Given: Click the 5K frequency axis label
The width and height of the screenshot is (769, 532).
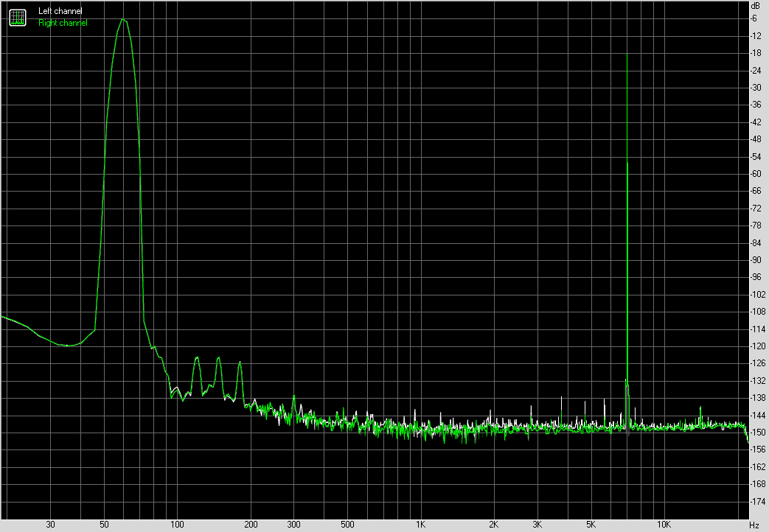Looking at the screenshot, I should [x=591, y=525].
